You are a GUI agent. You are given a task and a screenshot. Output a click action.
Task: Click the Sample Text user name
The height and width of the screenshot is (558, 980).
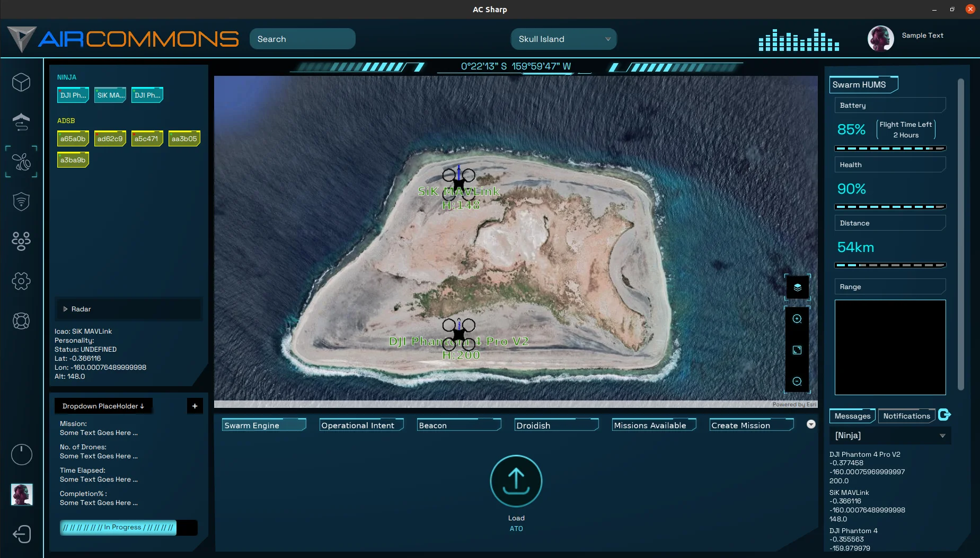pyautogui.click(x=922, y=36)
